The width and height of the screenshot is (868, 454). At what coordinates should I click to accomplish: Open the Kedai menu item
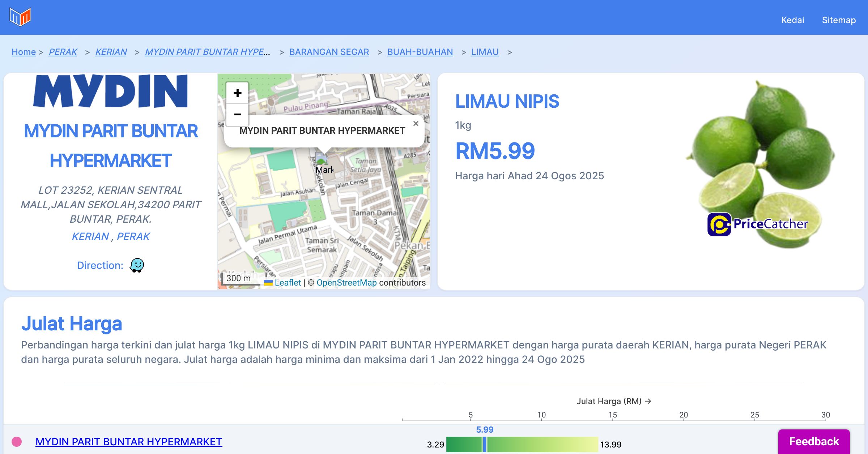point(792,20)
